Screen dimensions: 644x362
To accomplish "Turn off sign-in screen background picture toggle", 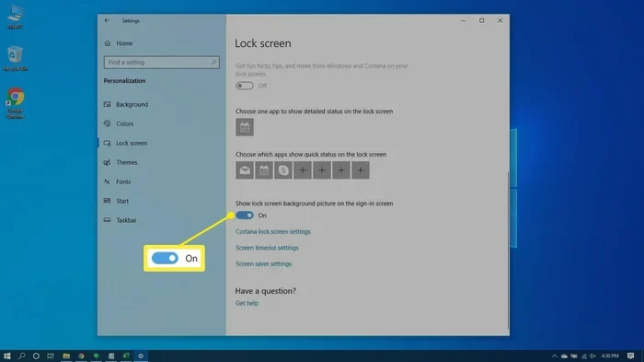I will 245,216.
